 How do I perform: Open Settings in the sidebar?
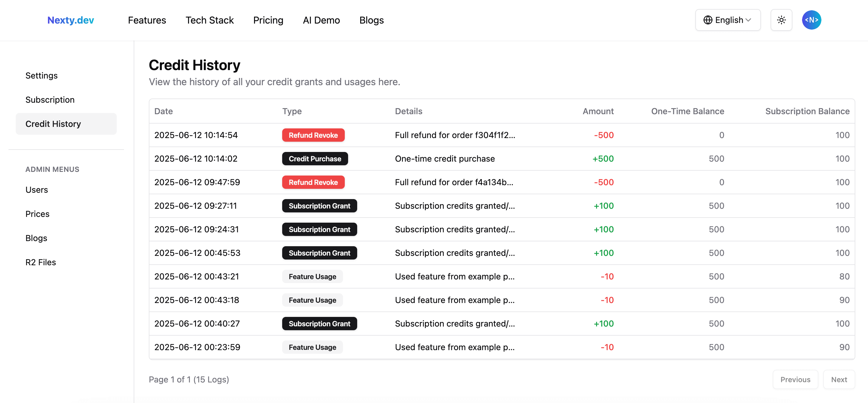tap(66, 76)
